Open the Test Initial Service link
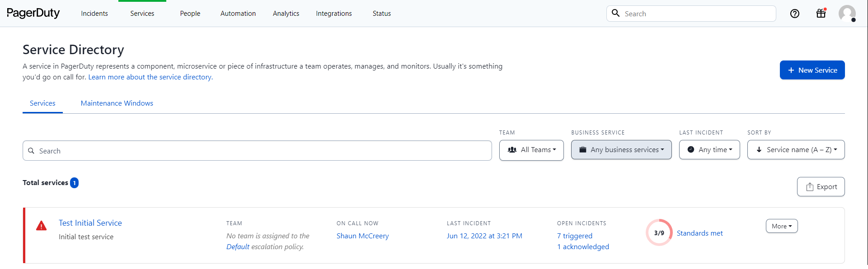Screen dimensions: 868x269 click(x=90, y=223)
